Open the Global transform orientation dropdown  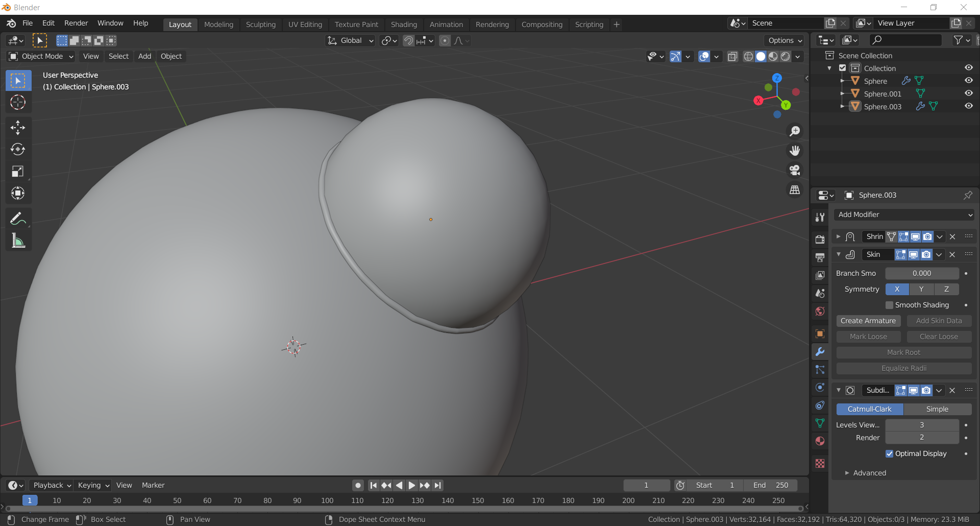pyautogui.click(x=351, y=40)
